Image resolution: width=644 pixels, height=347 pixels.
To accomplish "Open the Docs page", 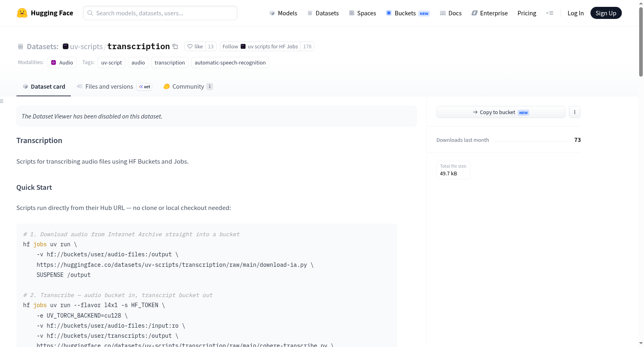I will tap(451, 13).
